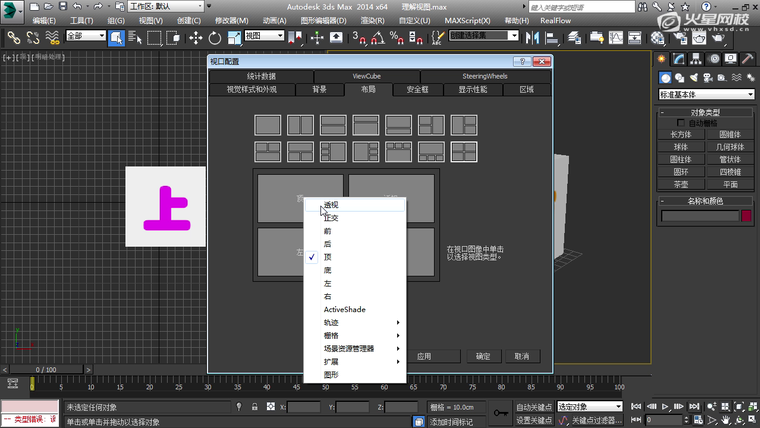This screenshot has height=428, width=760.
Task: Switch to Lights category in Create panel
Action: [x=694, y=77]
